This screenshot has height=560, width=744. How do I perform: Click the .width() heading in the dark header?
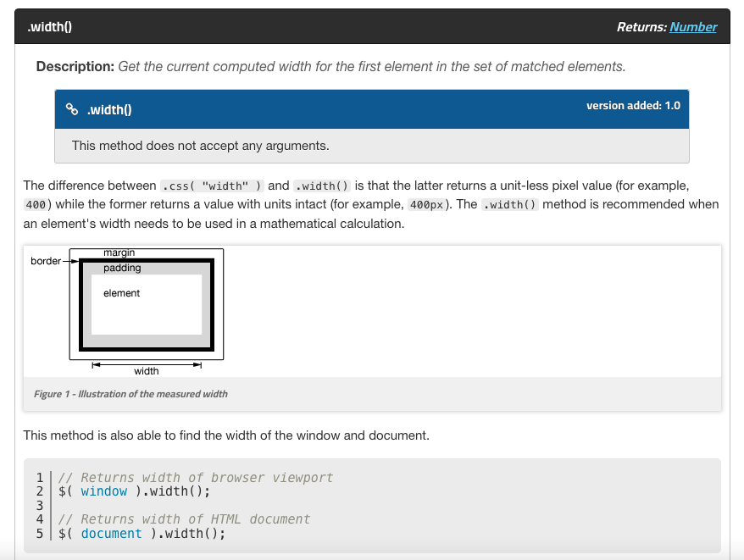49,27
